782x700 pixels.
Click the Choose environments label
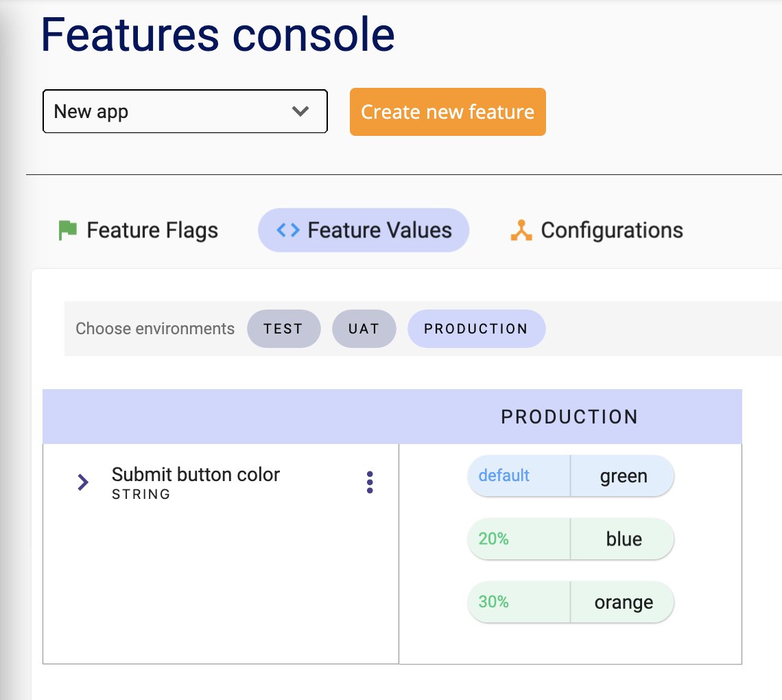[155, 329]
